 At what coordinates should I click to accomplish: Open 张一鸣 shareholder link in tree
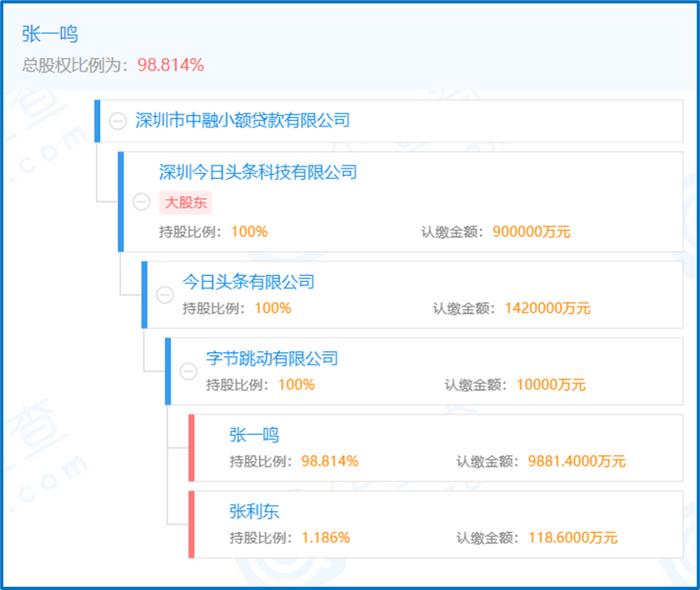coord(254,435)
